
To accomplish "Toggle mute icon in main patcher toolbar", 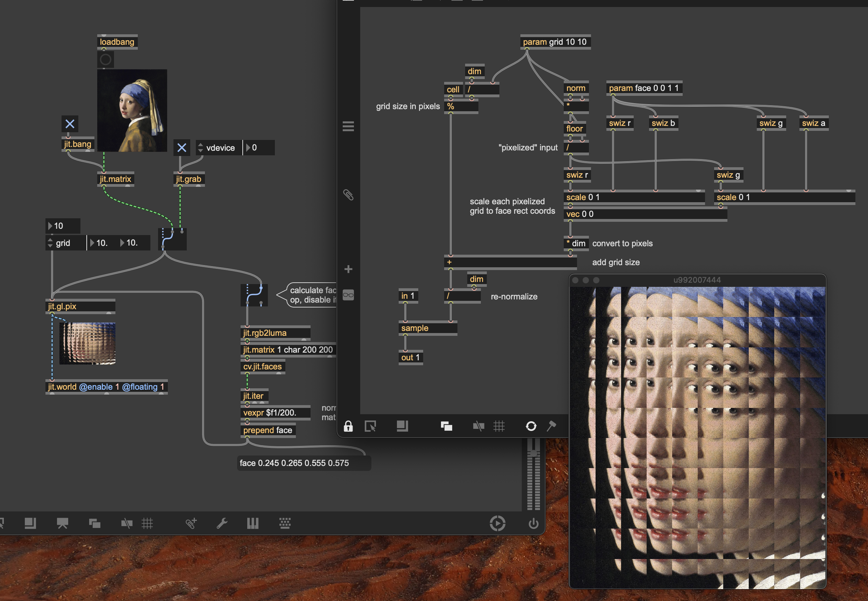I will pos(127,523).
